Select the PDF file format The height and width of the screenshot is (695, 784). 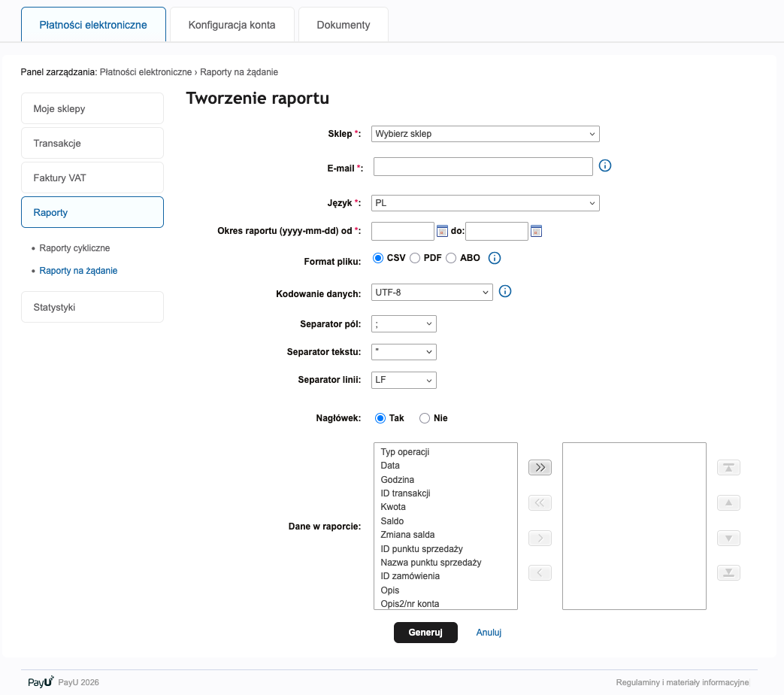[415, 258]
